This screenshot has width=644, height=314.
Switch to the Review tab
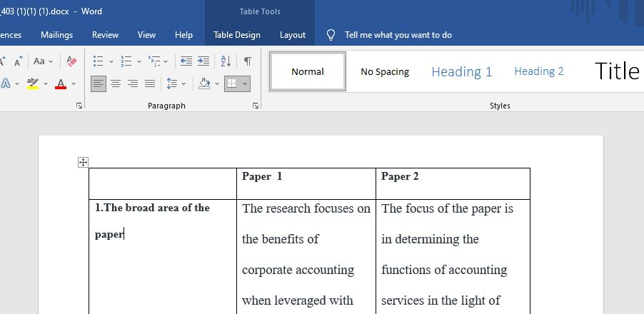[105, 35]
